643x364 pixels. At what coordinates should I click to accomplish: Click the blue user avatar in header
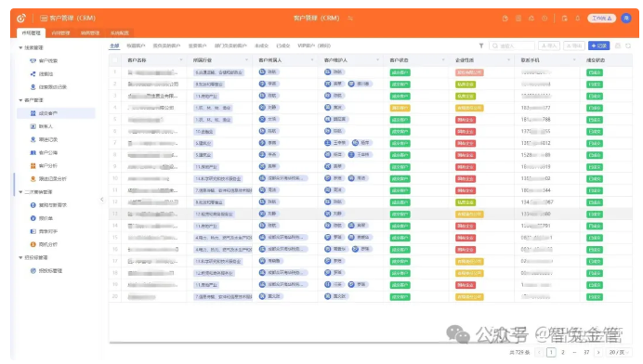click(625, 18)
